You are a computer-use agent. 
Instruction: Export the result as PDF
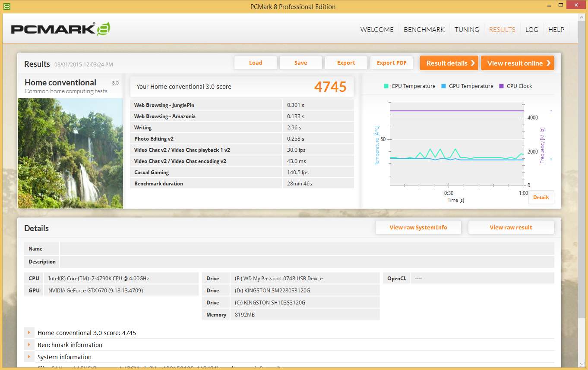click(x=392, y=63)
